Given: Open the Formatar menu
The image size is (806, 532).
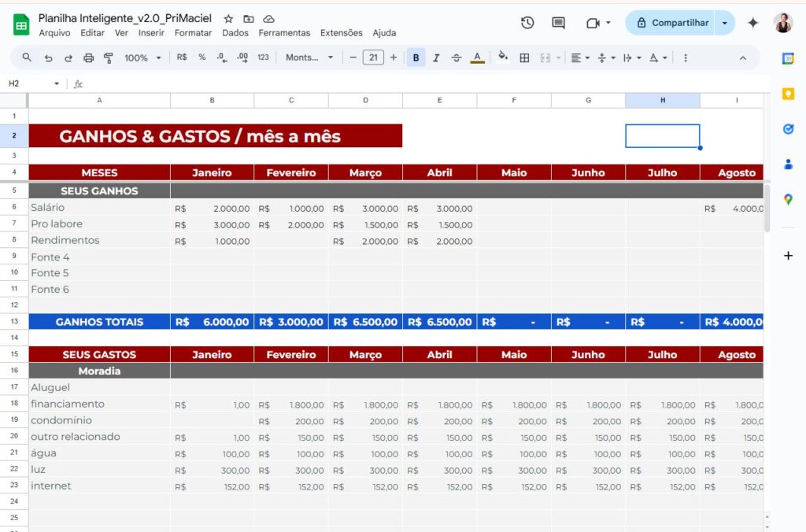Looking at the screenshot, I should 194,33.
